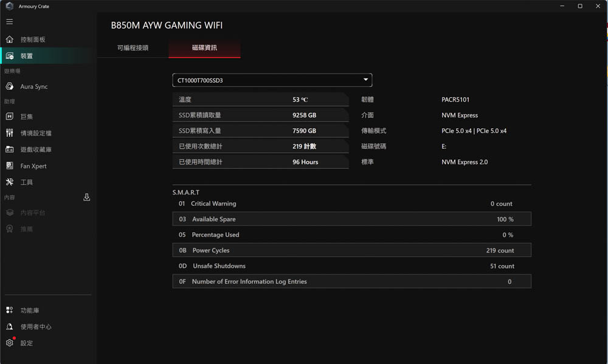The height and width of the screenshot is (364, 608).
Task: Maximize the Armoury Crate window
Action: tap(580, 6)
